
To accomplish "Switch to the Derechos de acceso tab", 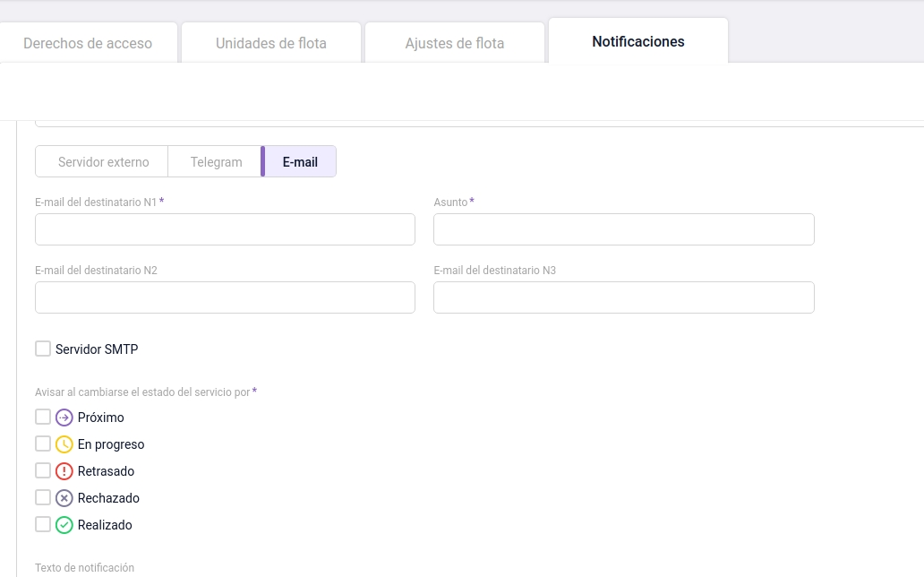I will [x=87, y=41].
